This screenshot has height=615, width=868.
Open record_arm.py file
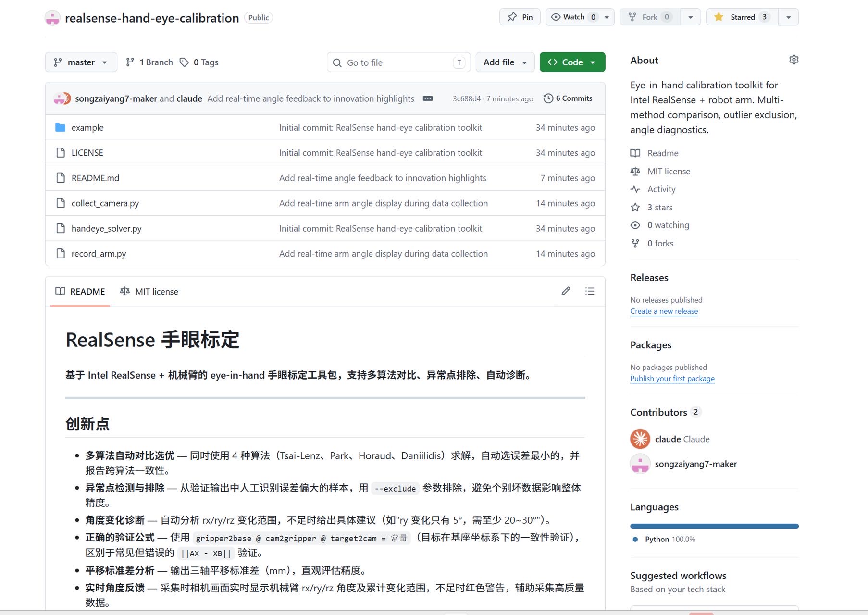(99, 254)
